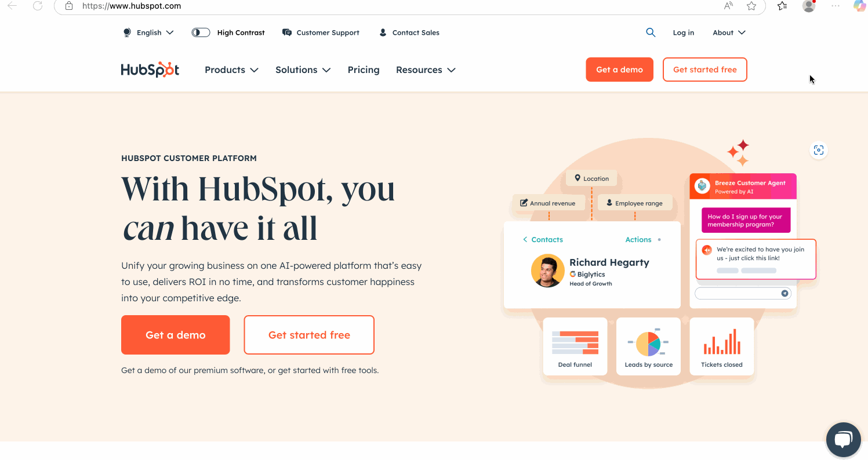This screenshot has width=868, height=460.
Task: Expand the English language dropdown
Action: (148, 32)
